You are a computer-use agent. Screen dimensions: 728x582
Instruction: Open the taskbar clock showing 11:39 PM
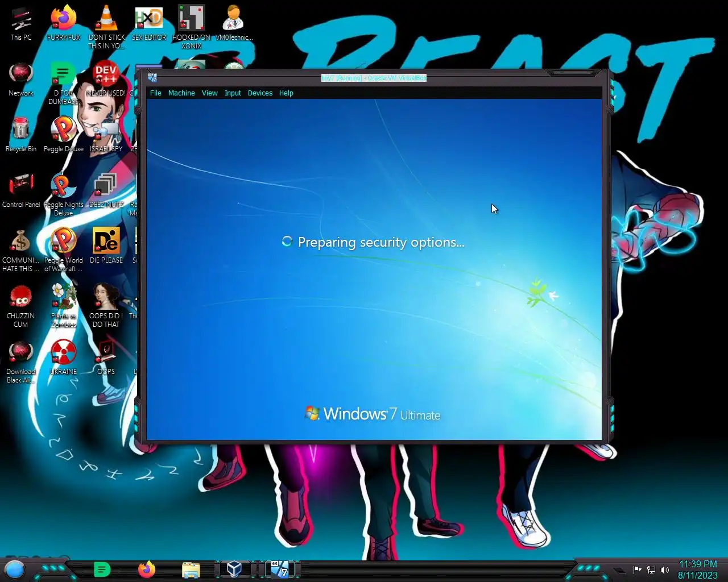698,569
